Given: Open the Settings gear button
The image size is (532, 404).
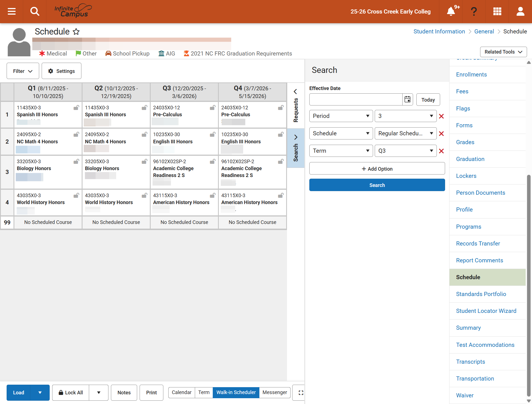Looking at the screenshot, I should pyautogui.click(x=62, y=71).
